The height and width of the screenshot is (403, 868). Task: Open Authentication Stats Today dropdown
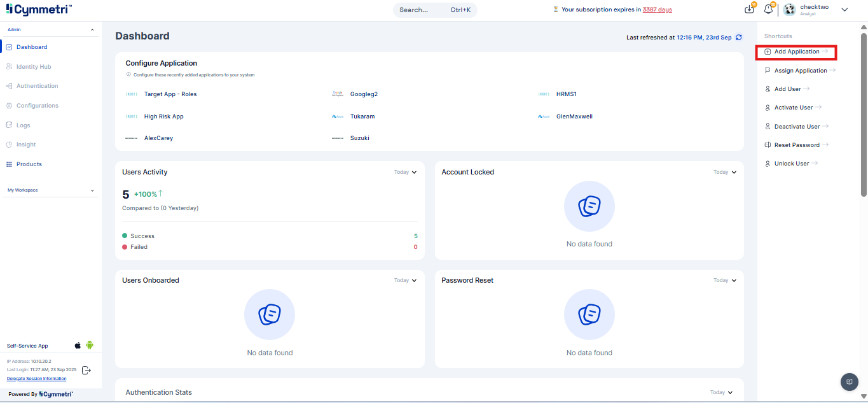721,393
